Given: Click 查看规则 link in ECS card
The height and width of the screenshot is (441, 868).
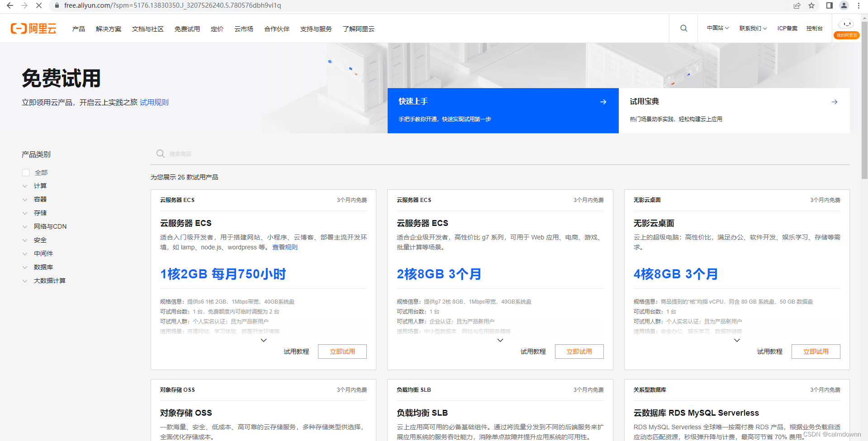Looking at the screenshot, I should point(285,247).
